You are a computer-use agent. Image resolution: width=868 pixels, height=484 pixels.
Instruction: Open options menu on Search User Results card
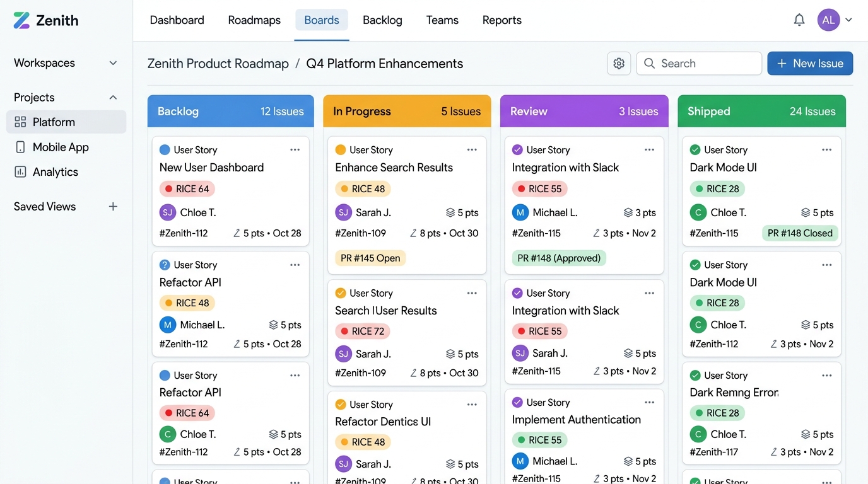472,293
